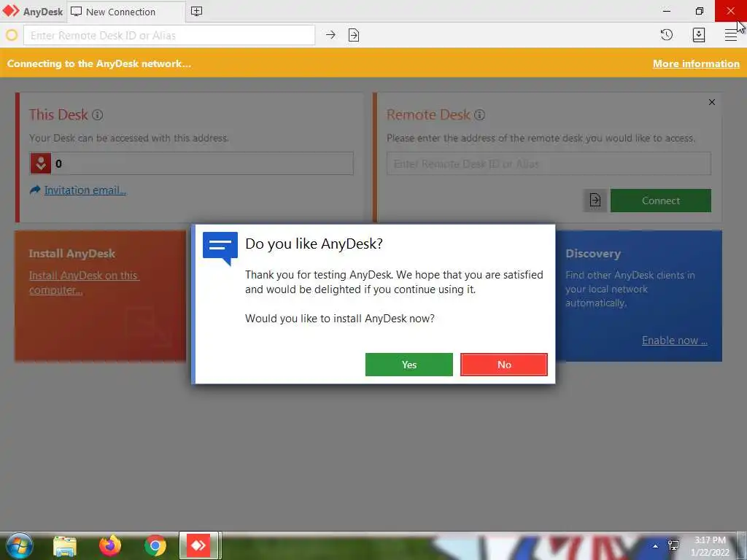Click the red This Desk address icon
Screen dimensions: 747x560
[x=41, y=164]
